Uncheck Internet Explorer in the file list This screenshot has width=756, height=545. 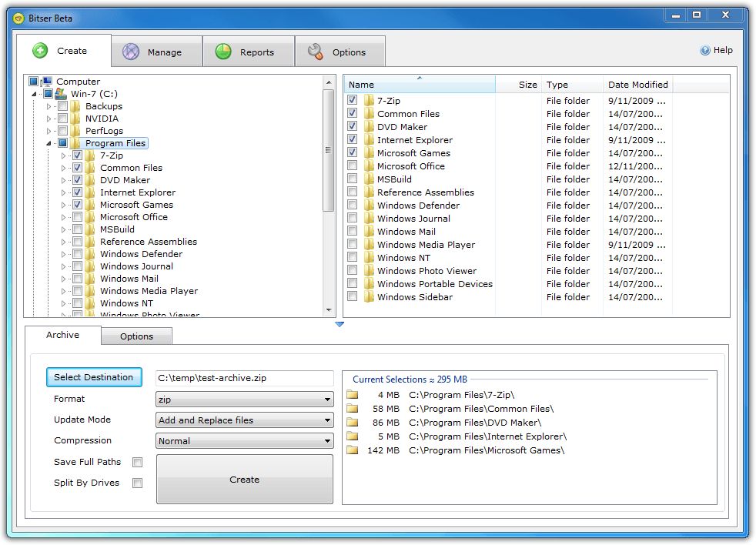(352, 140)
